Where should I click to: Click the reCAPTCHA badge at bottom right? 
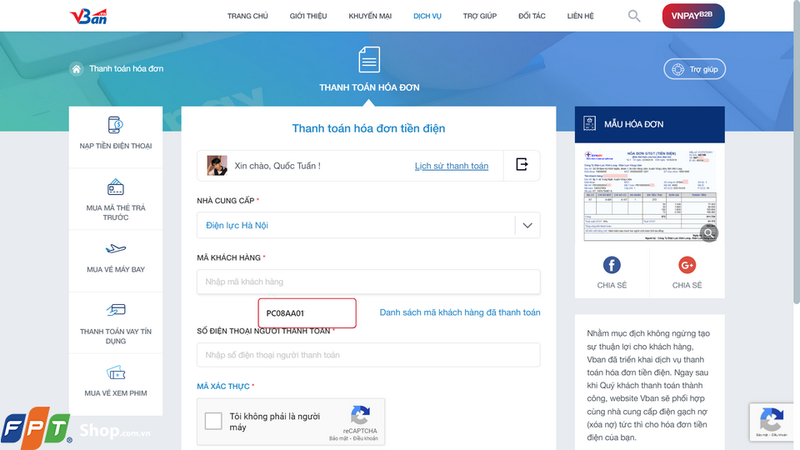click(x=771, y=422)
